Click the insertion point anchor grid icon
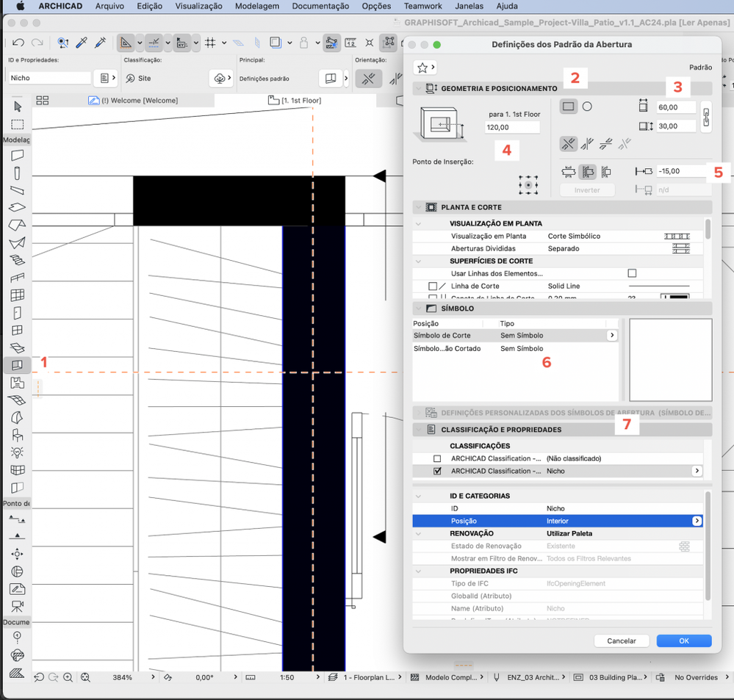Viewport: 734px width, 700px height. [x=528, y=184]
